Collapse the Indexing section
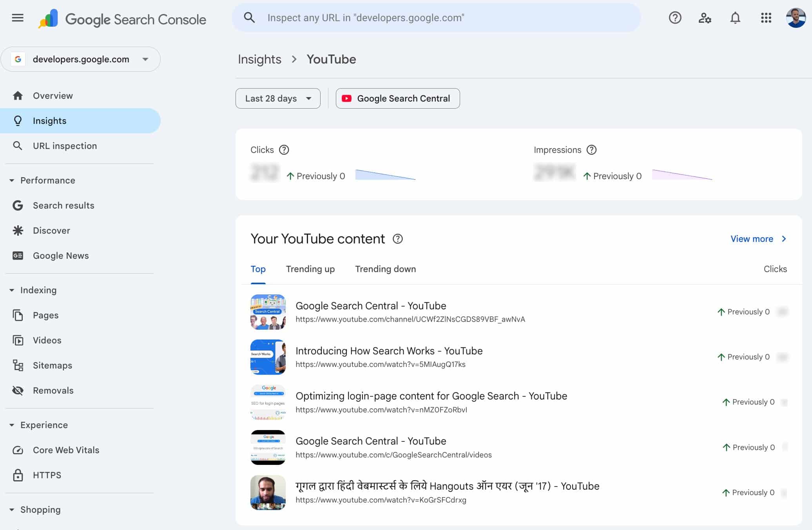This screenshot has width=812, height=530. [x=12, y=290]
